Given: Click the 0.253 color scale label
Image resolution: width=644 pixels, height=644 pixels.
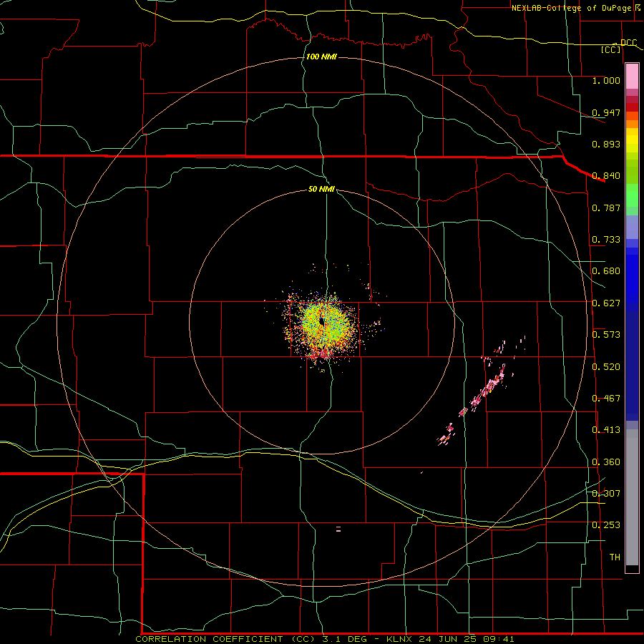Looking at the screenshot, I should (606, 525).
